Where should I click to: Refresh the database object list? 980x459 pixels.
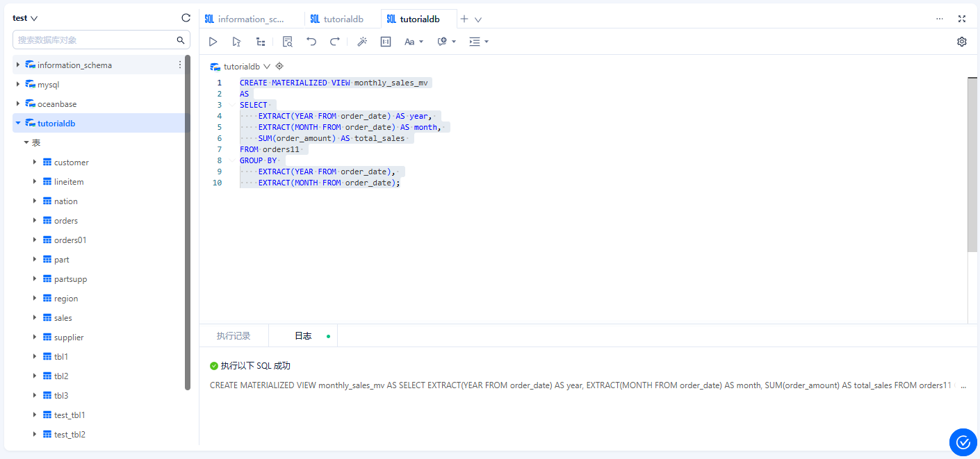(186, 18)
